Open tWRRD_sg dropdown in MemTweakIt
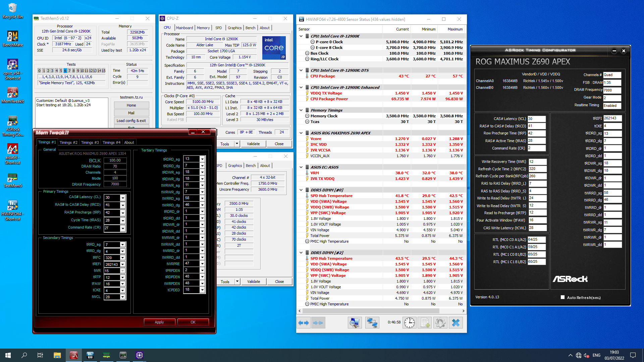 [x=202, y=198]
